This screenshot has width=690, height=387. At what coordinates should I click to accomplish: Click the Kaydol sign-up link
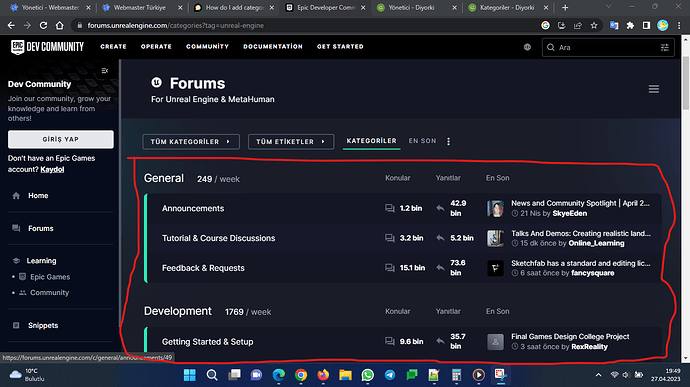(x=52, y=170)
